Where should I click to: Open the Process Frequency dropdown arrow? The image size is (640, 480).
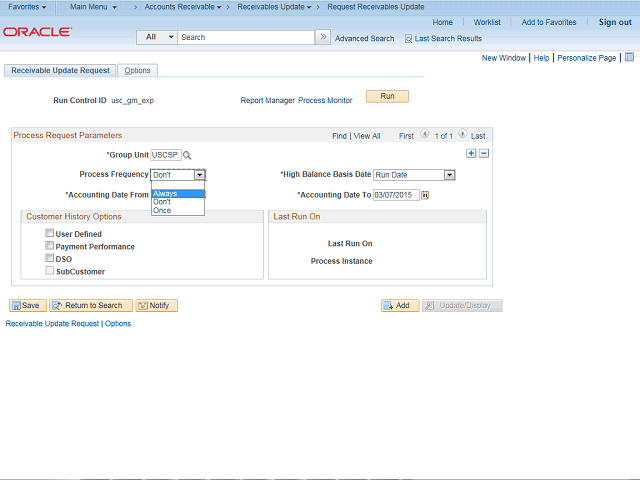click(199, 175)
